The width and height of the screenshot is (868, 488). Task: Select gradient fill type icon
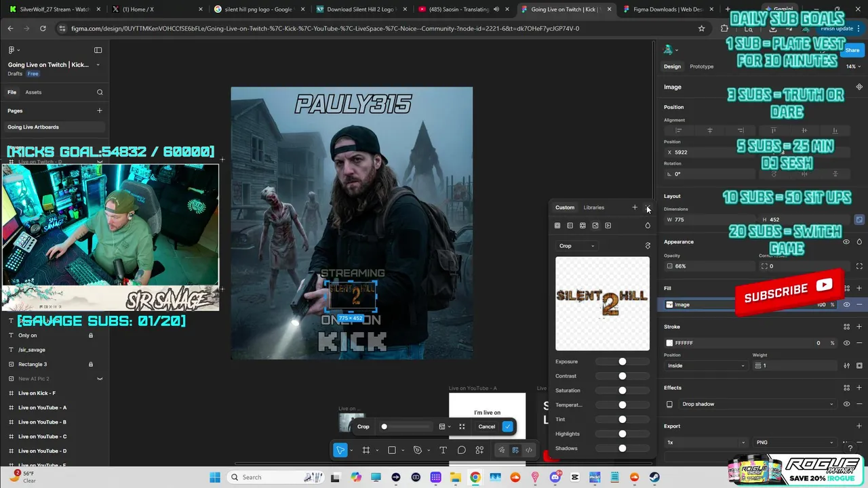pyautogui.click(x=570, y=226)
